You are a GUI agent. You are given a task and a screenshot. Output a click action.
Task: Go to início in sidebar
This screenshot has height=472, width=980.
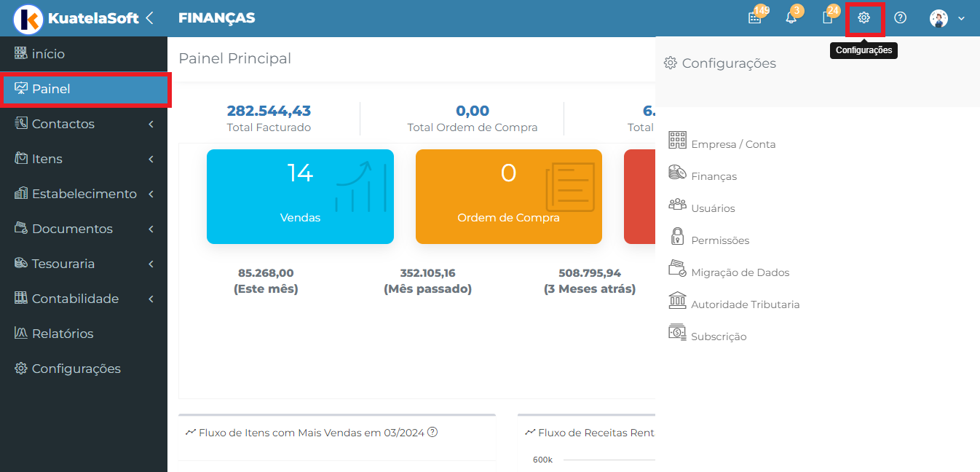[x=84, y=54]
